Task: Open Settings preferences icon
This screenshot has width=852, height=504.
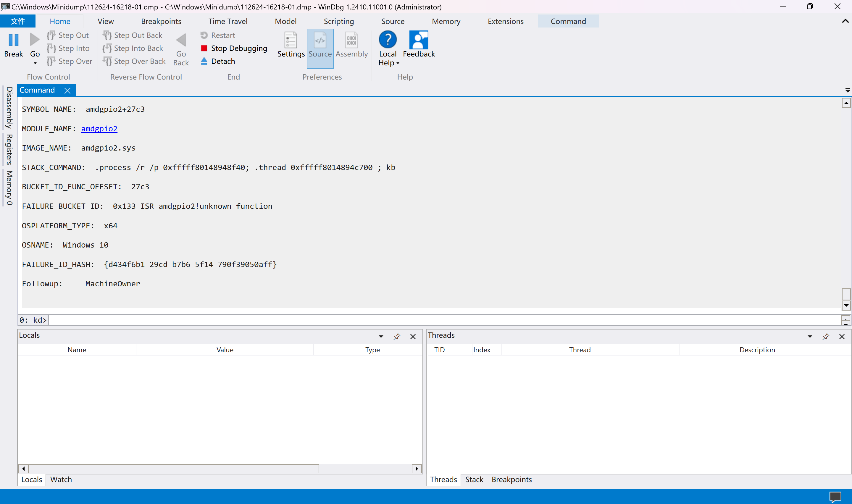Action: coord(291,40)
